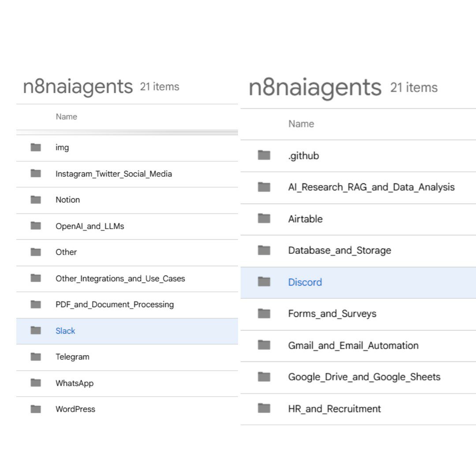
Task: Click the folder icon beside img
Action: [x=36, y=147]
